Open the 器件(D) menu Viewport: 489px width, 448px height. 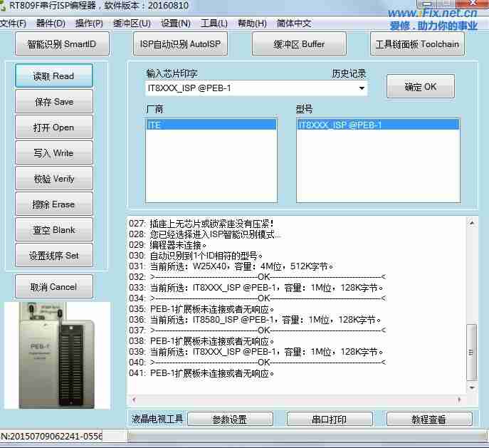tap(51, 24)
